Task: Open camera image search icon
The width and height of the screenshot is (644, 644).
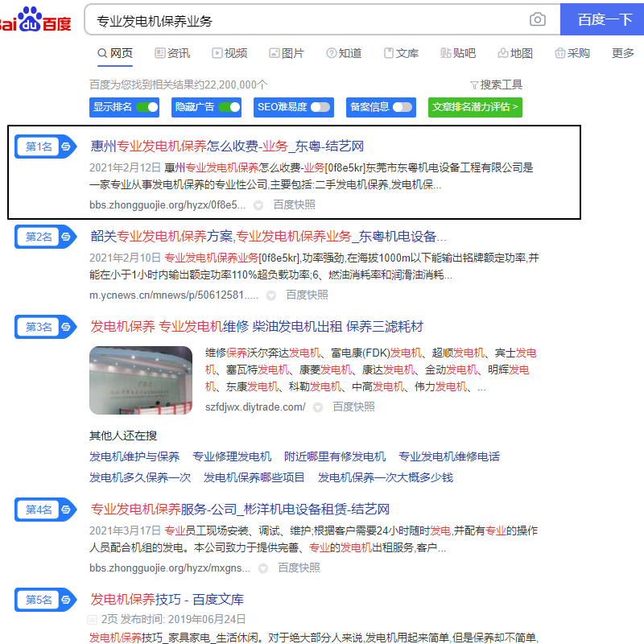Action: coord(537,19)
